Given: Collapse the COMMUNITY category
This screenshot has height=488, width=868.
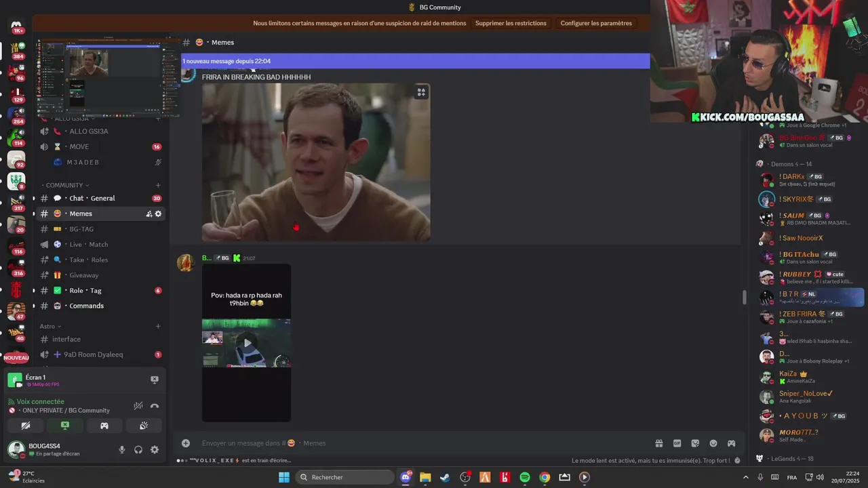Looking at the screenshot, I should click(x=66, y=185).
